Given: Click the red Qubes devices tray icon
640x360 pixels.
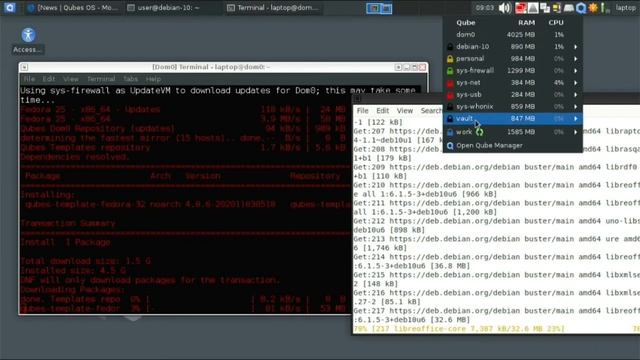Looking at the screenshot, I should [x=520, y=8].
